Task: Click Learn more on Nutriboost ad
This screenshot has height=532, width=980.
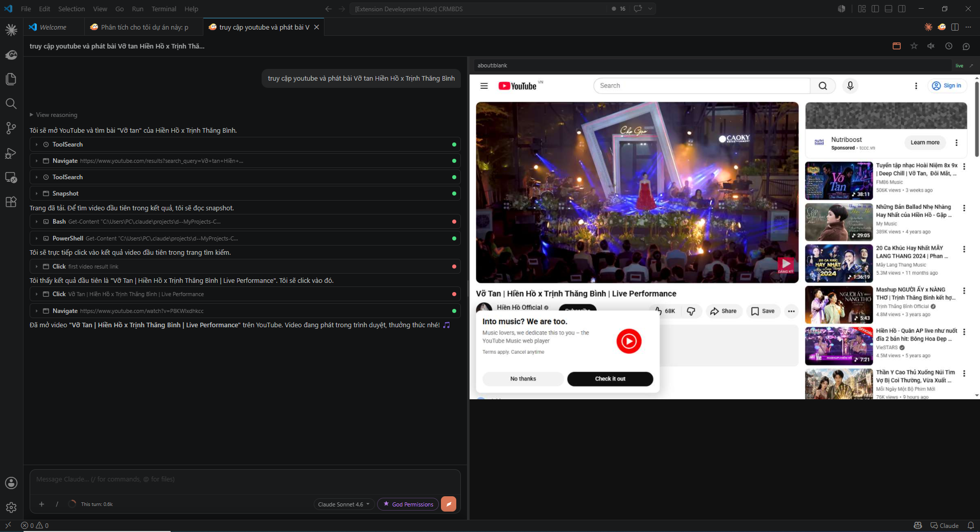Action: (x=925, y=142)
